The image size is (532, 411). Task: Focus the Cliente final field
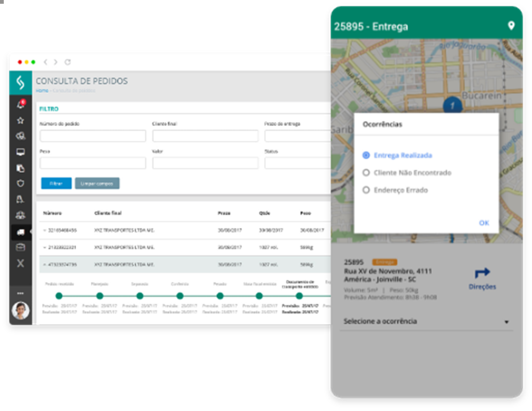click(205, 136)
